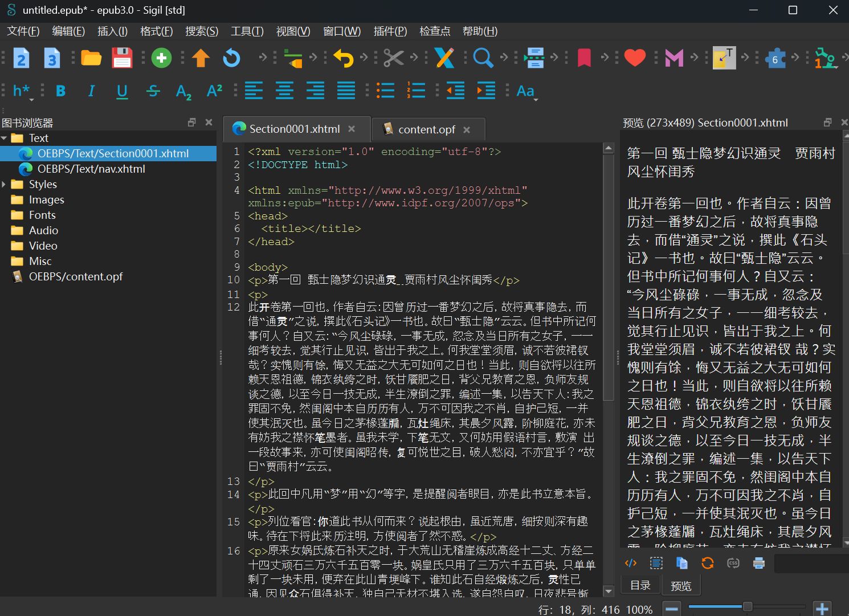Reload the Preview with orange arrows icon

tap(708, 563)
